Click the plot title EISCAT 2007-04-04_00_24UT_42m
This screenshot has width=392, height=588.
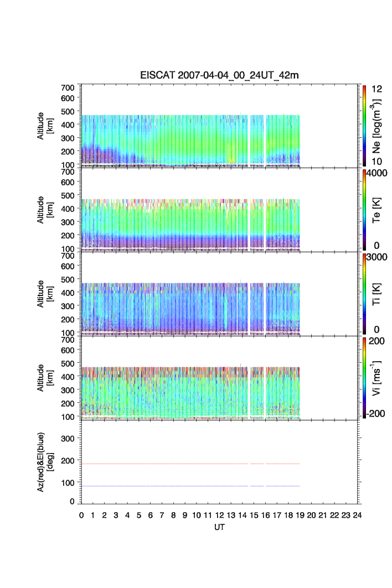click(x=219, y=75)
